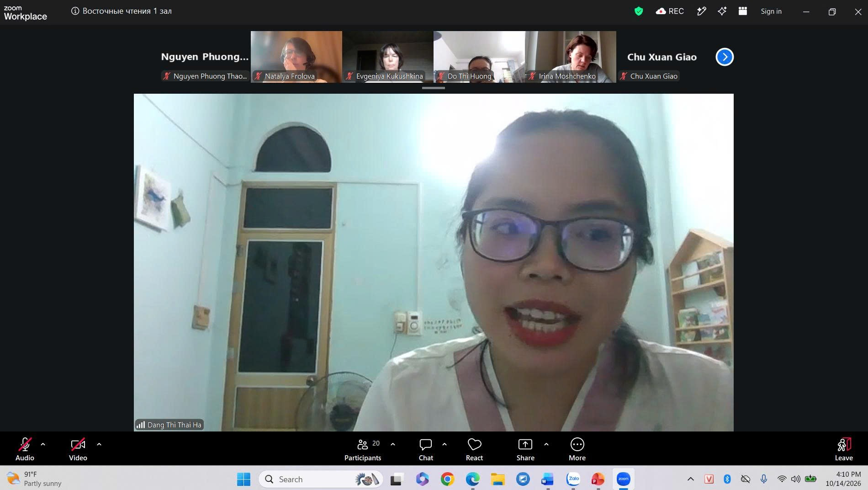Click the annotation pen icon in title bar
Screen dimensions: 868x490
[x=701, y=11]
